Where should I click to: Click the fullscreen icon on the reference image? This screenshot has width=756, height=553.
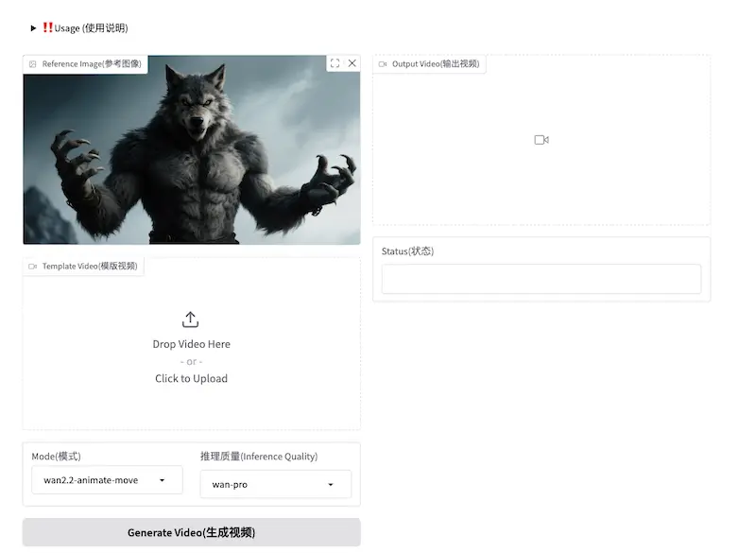(x=334, y=62)
